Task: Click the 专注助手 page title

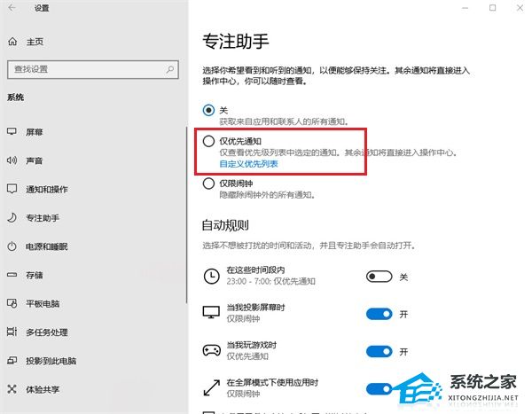Action: click(x=236, y=42)
